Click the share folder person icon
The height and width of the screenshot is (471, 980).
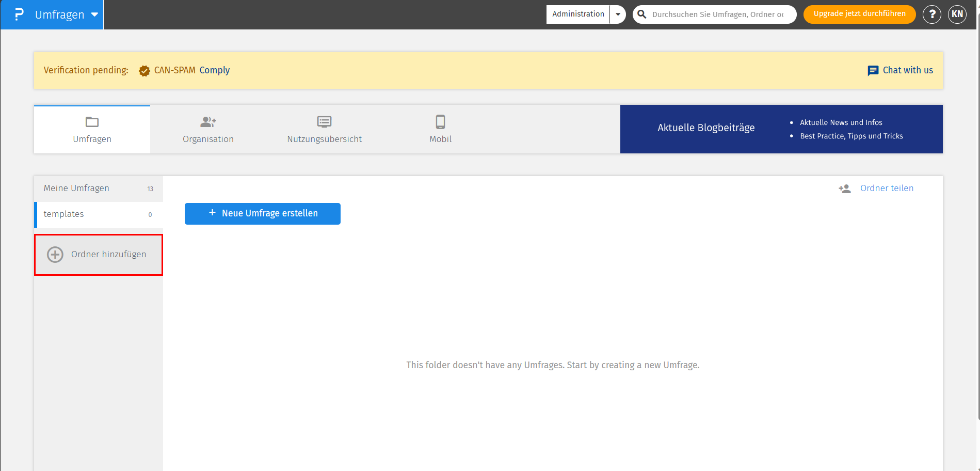845,189
